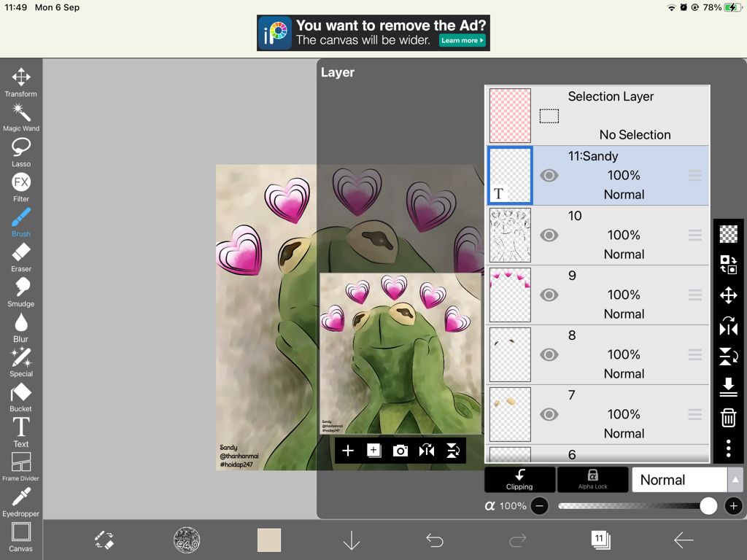Screen dimensions: 747x560
Task: Select the Eyedropper tool
Action: (x=21, y=502)
